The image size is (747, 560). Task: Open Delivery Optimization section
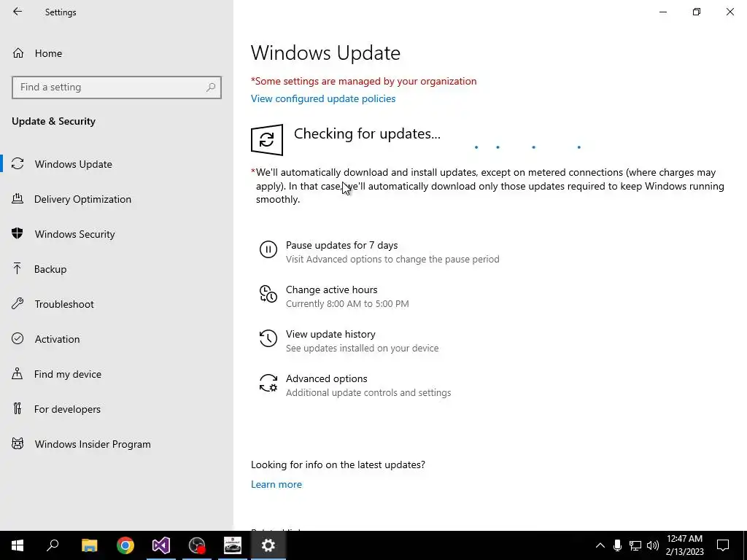click(x=117, y=199)
